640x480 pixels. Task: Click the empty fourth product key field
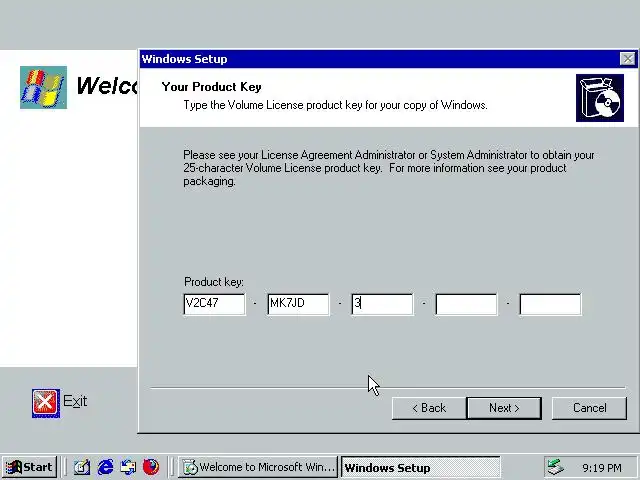point(467,304)
